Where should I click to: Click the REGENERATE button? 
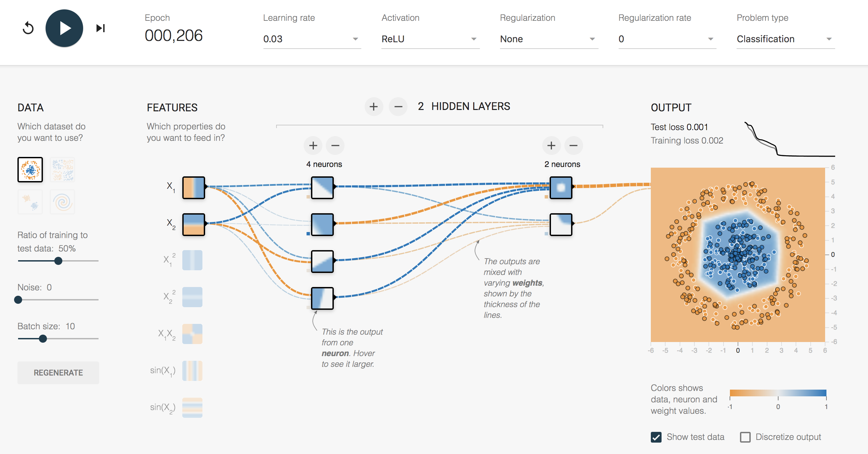(58, 373)
